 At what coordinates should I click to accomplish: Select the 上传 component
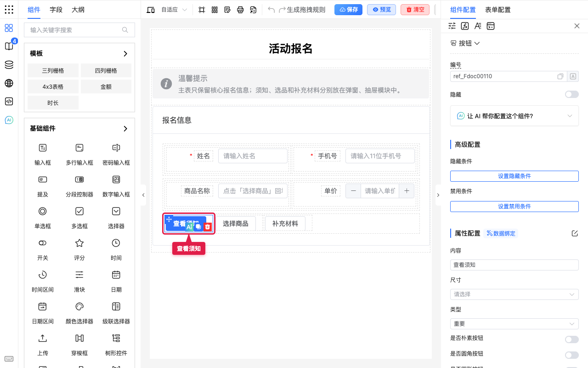[43, 345]
